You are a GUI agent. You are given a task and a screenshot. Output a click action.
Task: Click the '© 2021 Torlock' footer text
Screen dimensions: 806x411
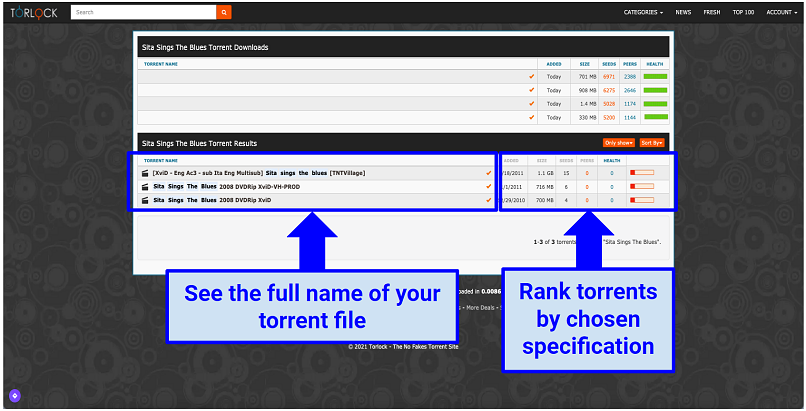403,347
